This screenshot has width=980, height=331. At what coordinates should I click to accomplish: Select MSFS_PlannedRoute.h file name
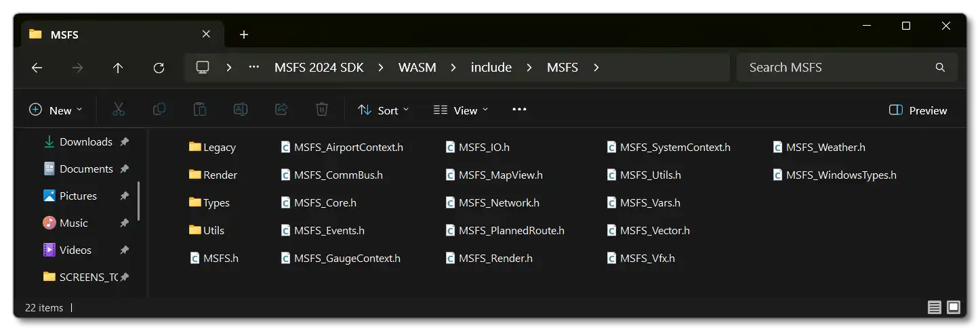[512, 230]
